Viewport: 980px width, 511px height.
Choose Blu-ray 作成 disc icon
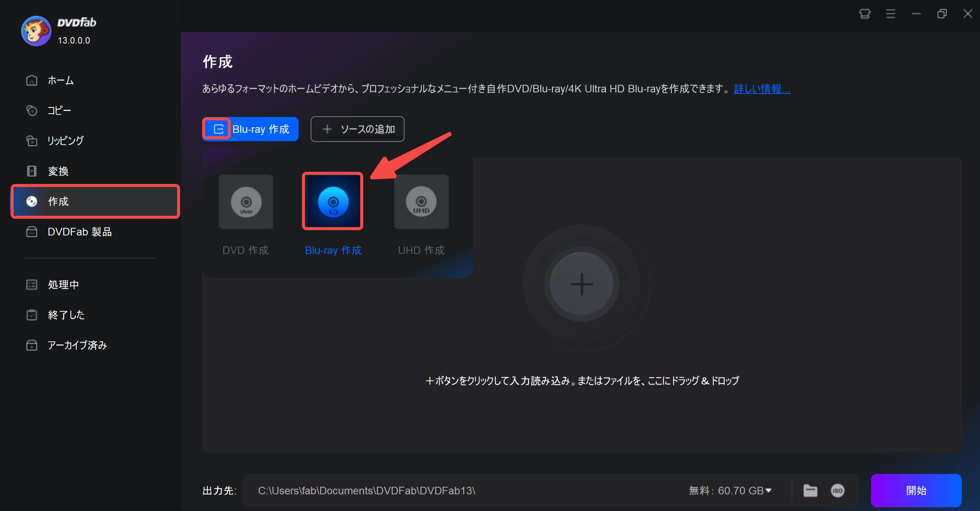333,201
